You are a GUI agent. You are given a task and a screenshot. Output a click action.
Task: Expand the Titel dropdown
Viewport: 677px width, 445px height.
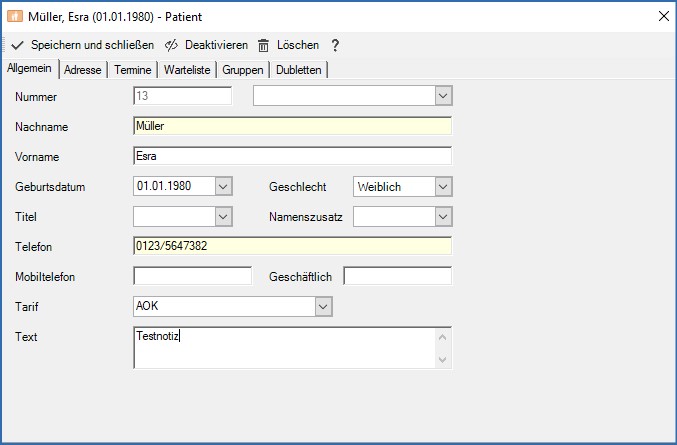click(x=223, y=217)
